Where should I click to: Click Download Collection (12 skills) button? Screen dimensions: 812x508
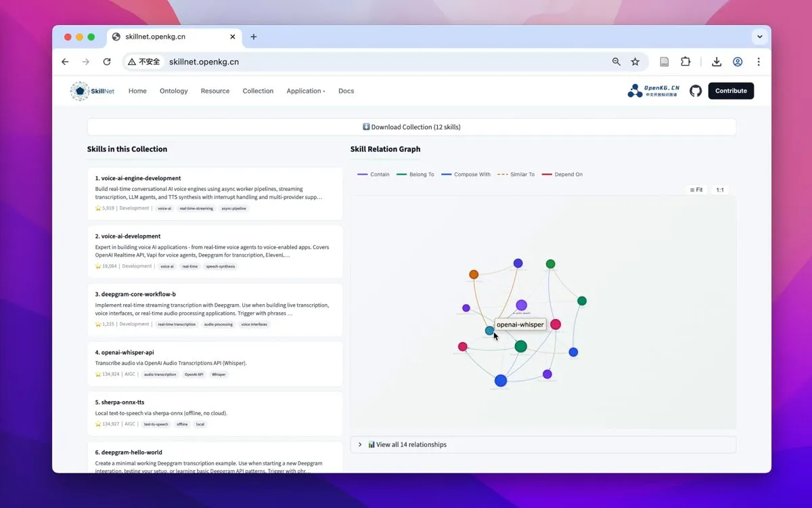click(x=411, y=127)
